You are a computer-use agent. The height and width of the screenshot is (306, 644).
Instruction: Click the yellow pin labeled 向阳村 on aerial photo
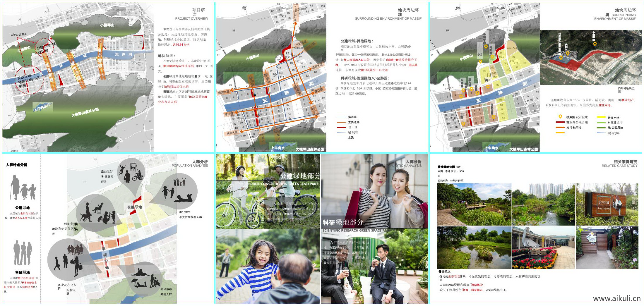click(x=568, y=53)
